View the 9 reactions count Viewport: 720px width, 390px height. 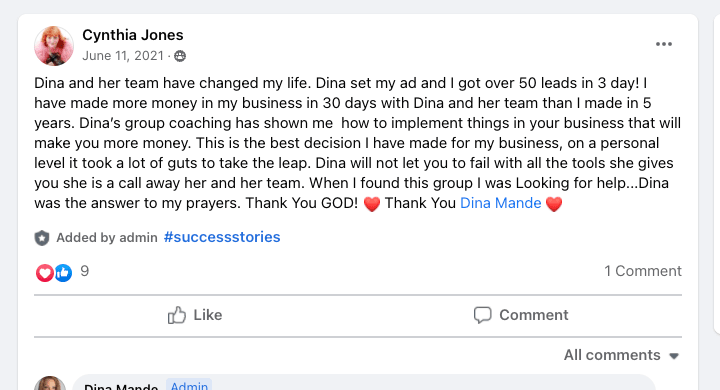pyautogui.click(x=84, y=271)
